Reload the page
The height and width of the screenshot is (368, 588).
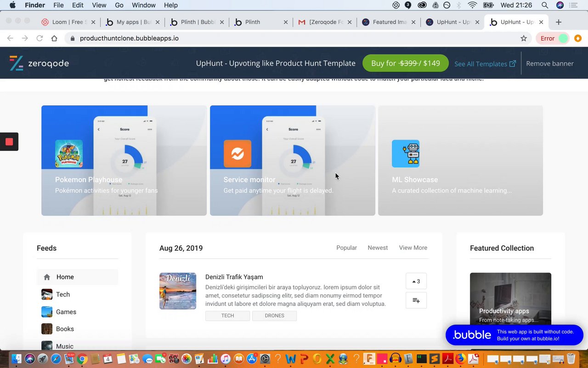click(40, 38)
